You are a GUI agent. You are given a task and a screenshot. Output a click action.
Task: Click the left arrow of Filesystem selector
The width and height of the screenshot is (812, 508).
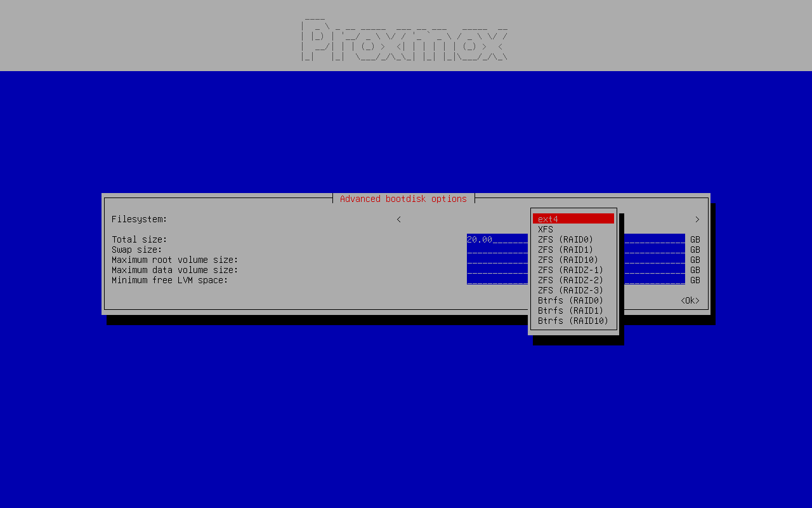click(x=398, y=219)
